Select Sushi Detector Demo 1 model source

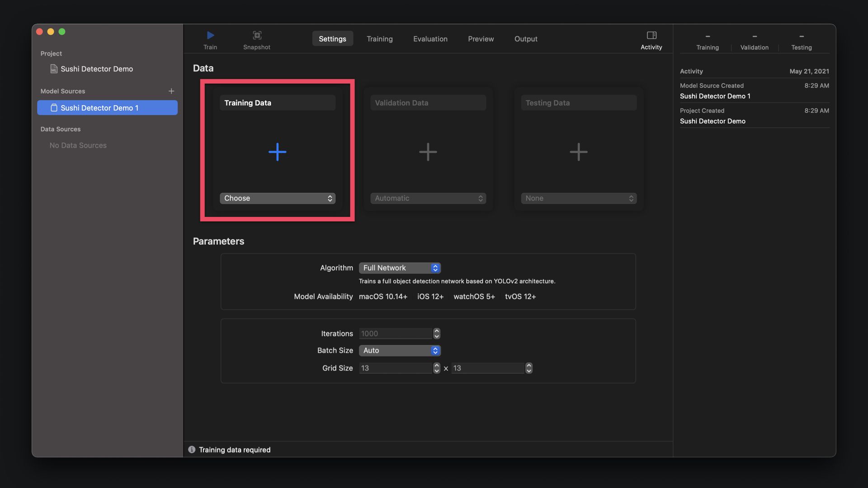[x=99, y=108]
